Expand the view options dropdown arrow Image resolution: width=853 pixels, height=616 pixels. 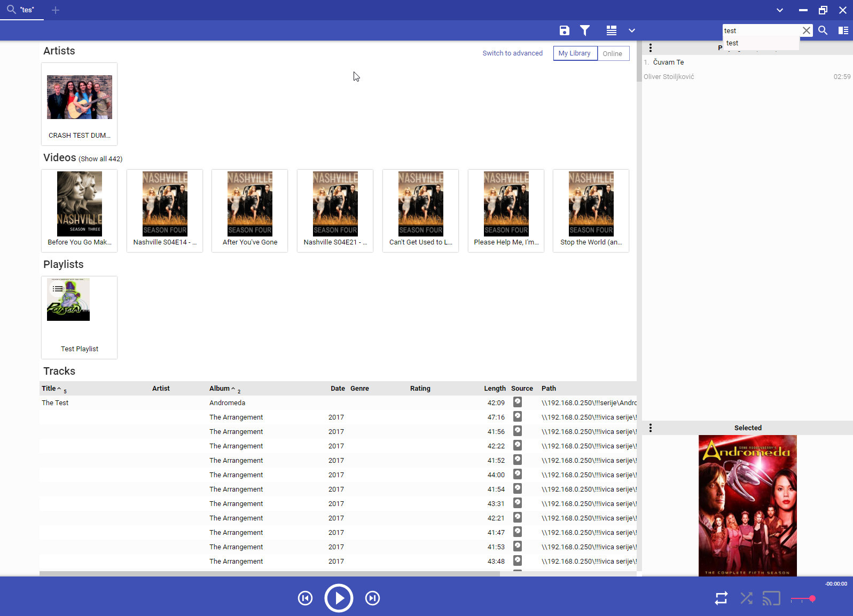(x=632, y=30)
